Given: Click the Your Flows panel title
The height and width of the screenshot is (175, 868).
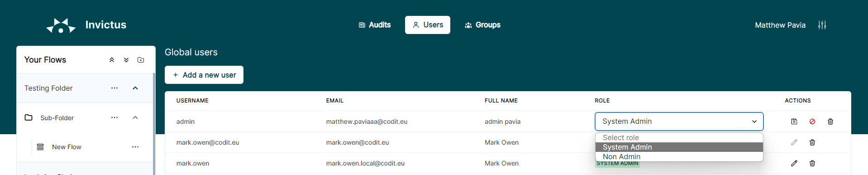Looking at the screenshot, I should tap(45, 60).
